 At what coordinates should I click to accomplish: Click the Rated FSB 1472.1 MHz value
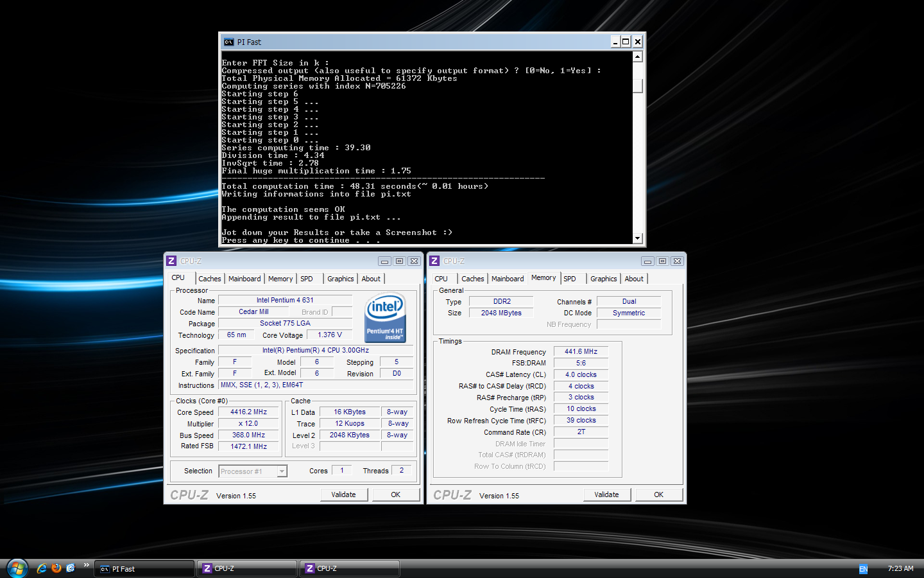tap(249, 446)
